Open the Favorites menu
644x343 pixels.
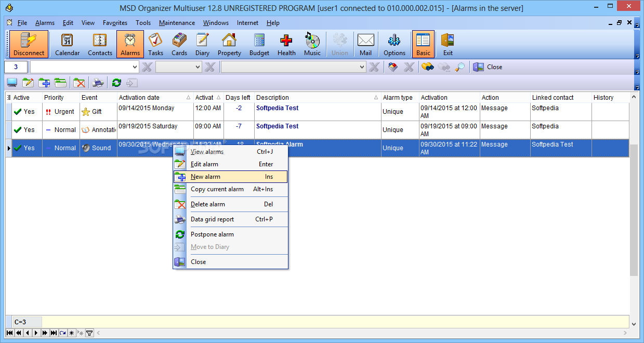115,23
